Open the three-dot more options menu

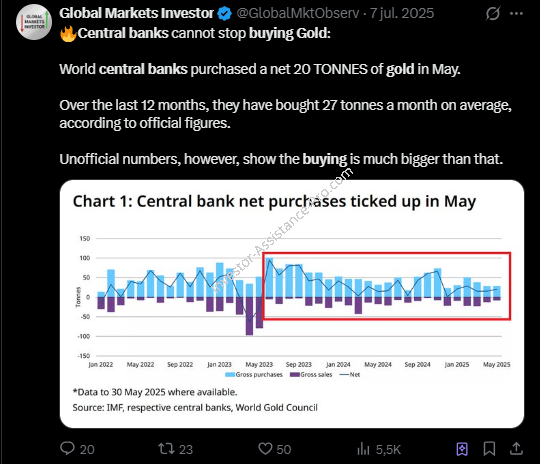pyautogui.click(x=516, y=13)
